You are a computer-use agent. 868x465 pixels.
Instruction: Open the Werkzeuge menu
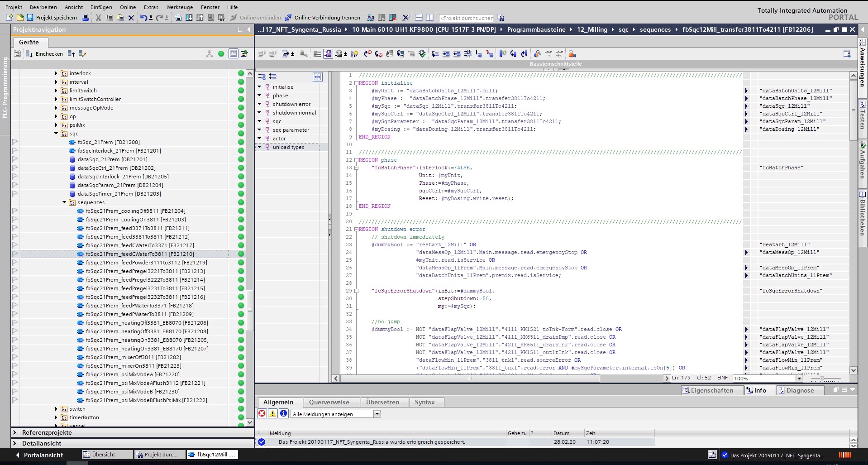179,7
